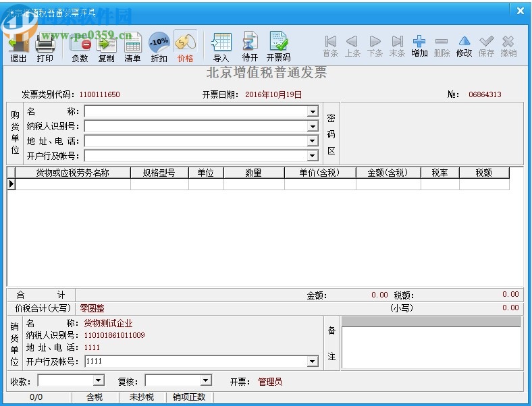Viewport: 532px width, 406px height.
Task: Click the 销项正数 status bar entry
Action: (x=189, y=397)
